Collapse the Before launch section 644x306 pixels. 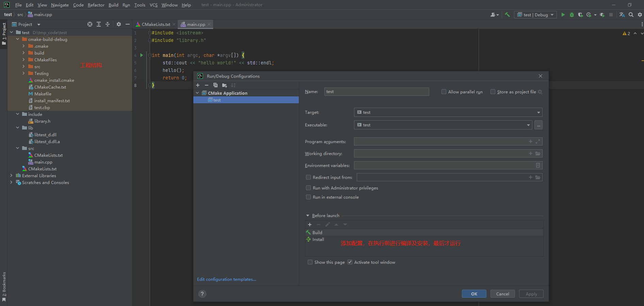308,216
